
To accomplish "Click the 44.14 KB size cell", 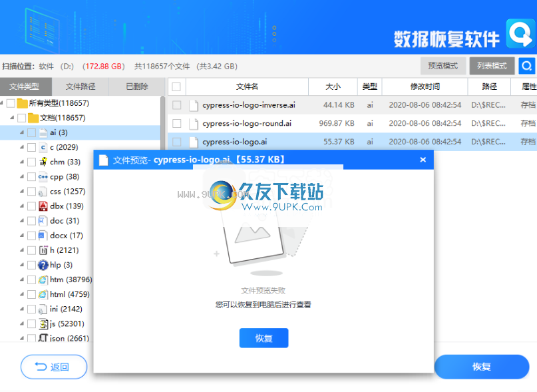I will click(x=339, y=105).
